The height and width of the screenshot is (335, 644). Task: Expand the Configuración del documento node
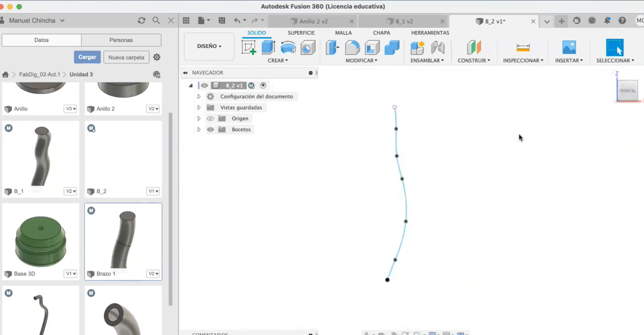tap(199, 96)
